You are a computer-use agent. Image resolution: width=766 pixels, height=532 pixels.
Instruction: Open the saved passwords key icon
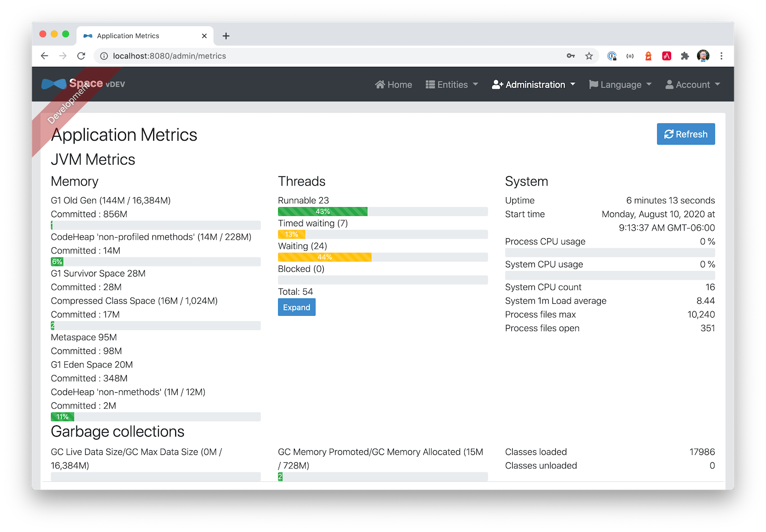[x=571, y=56]
